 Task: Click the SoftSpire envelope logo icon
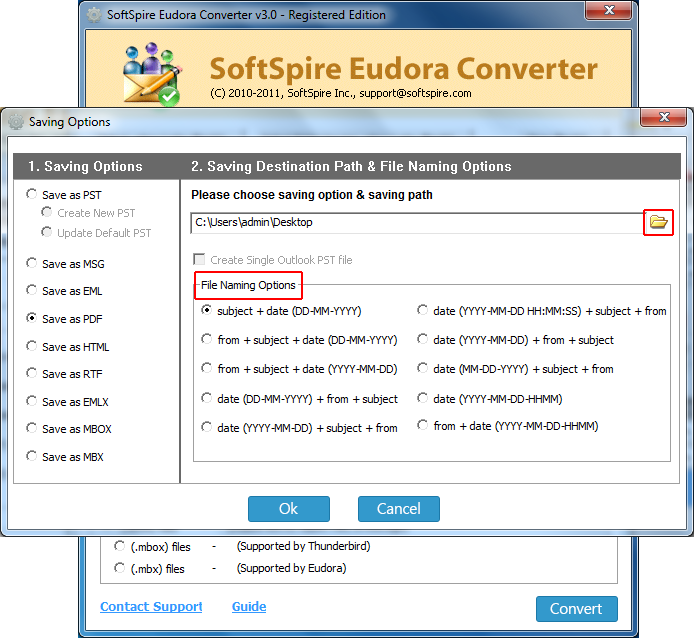152,74
